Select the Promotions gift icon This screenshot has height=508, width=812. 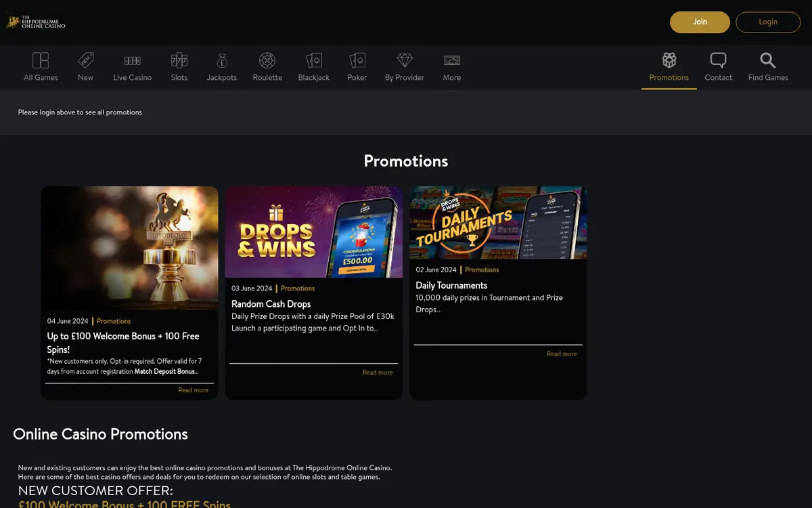669,60
